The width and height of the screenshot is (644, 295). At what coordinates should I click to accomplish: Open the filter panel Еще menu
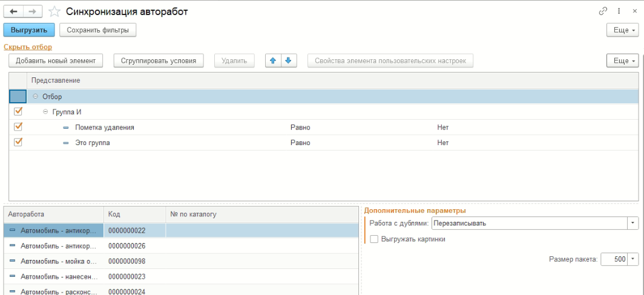(622, 61)
